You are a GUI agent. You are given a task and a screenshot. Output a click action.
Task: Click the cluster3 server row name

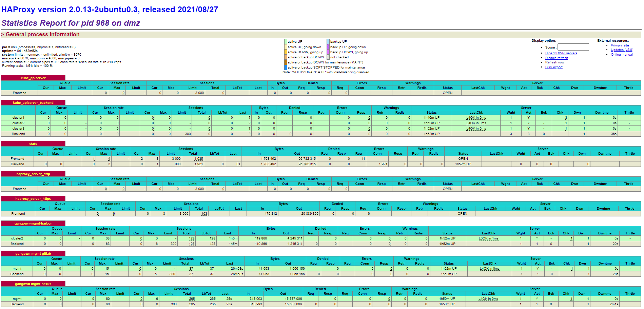click(18, 129)
